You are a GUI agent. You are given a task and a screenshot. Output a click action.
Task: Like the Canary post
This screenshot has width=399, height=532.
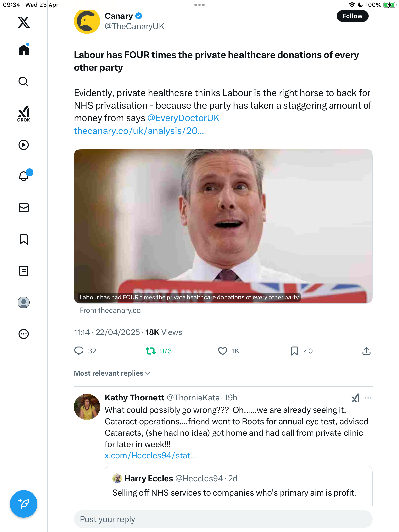click(x=223, y=351)
